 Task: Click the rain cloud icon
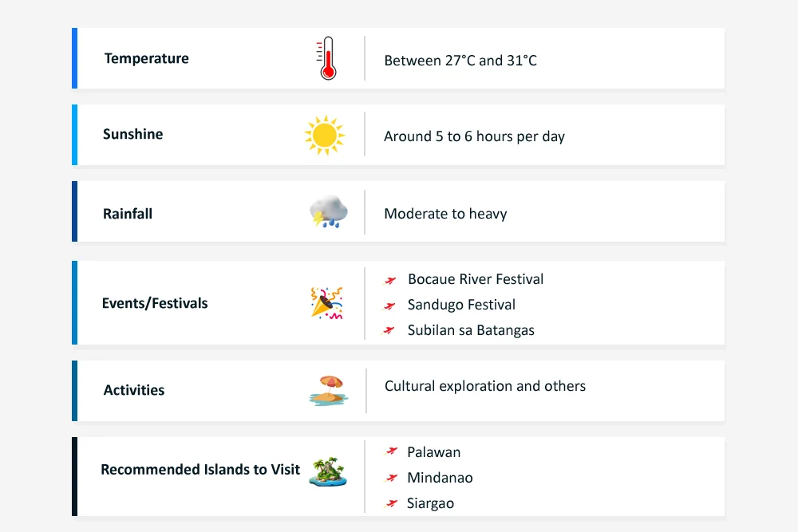point(328,212)
